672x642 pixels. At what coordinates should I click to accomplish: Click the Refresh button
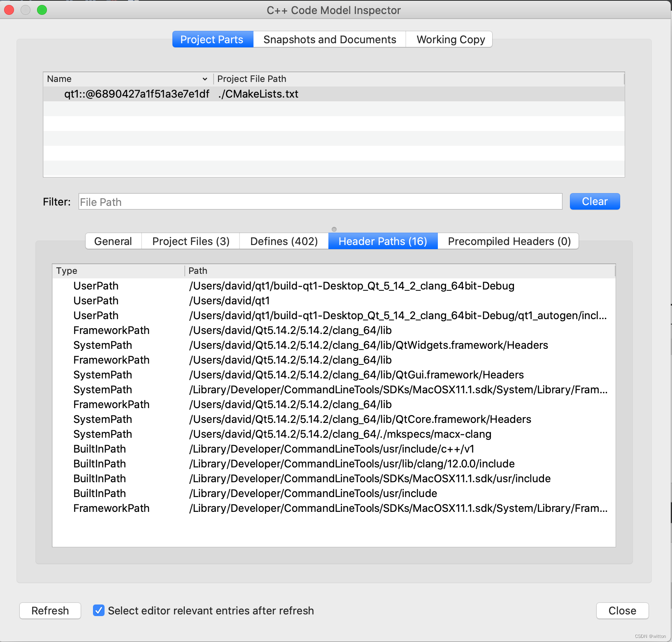pyautogui.click(x=50, y=611)
